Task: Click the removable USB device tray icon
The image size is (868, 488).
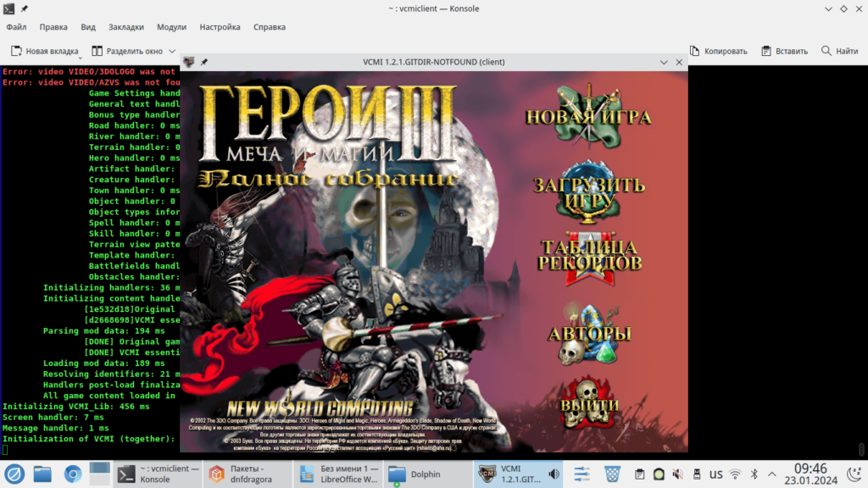Action: [x=697, y=474]
